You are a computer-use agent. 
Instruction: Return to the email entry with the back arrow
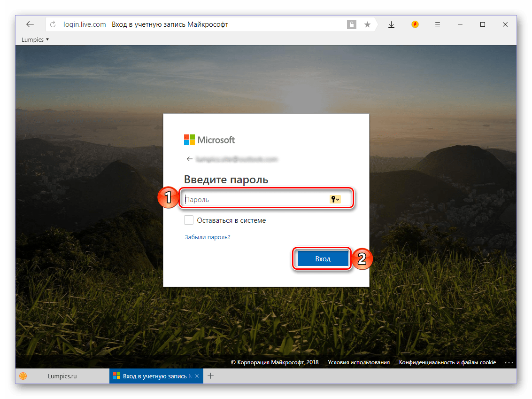coord(189,159)
